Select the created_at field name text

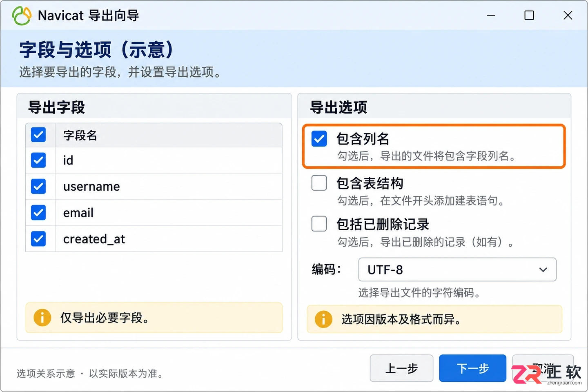(x=94, y=239)
